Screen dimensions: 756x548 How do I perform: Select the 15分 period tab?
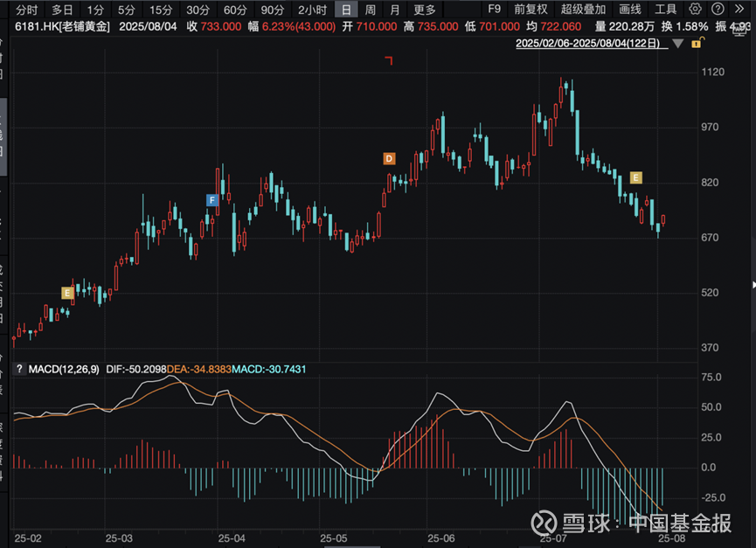(x=161, y=10)
